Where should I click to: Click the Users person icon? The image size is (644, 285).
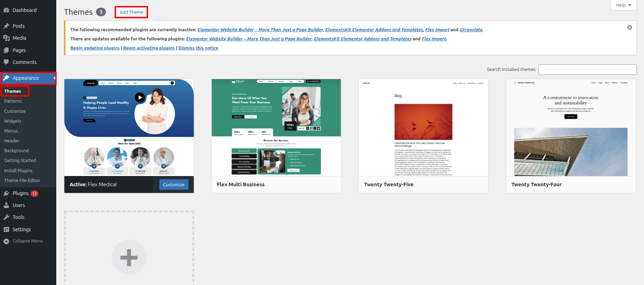[6, 205]
